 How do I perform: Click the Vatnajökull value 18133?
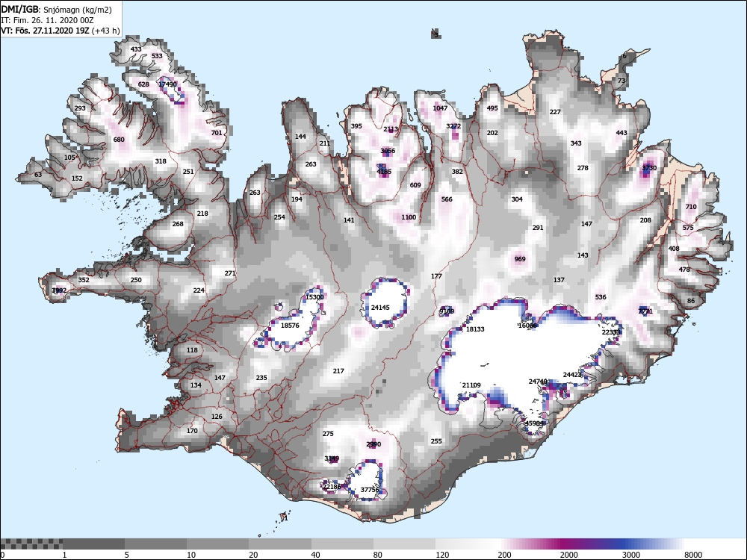[x=475, y=329]
